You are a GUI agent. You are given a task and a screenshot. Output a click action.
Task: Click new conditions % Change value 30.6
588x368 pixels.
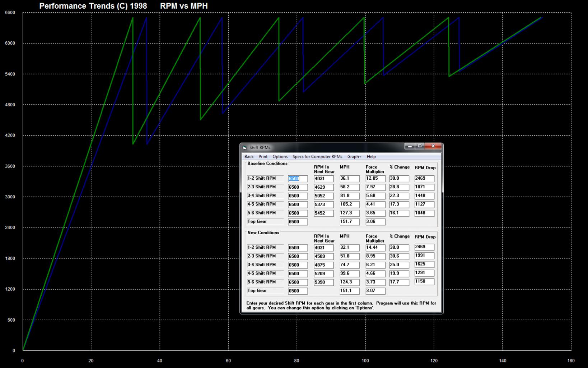399,256
